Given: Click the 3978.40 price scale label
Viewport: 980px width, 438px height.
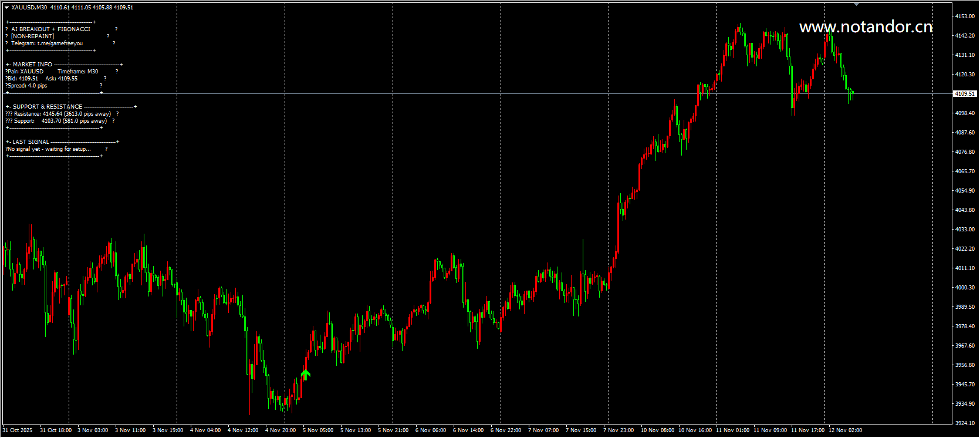Looking at the screenshot, I should click(x=965, y=326).
